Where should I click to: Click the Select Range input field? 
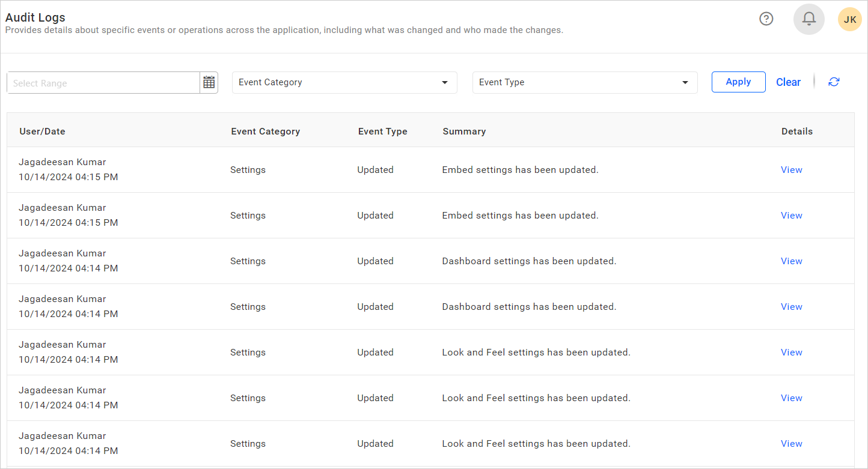102,83
